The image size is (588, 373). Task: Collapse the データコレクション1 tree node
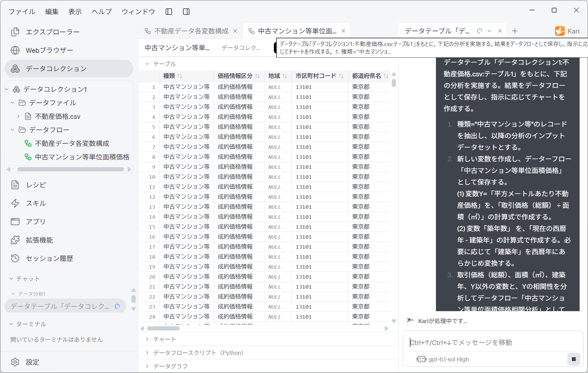click(x=7, y=89)
